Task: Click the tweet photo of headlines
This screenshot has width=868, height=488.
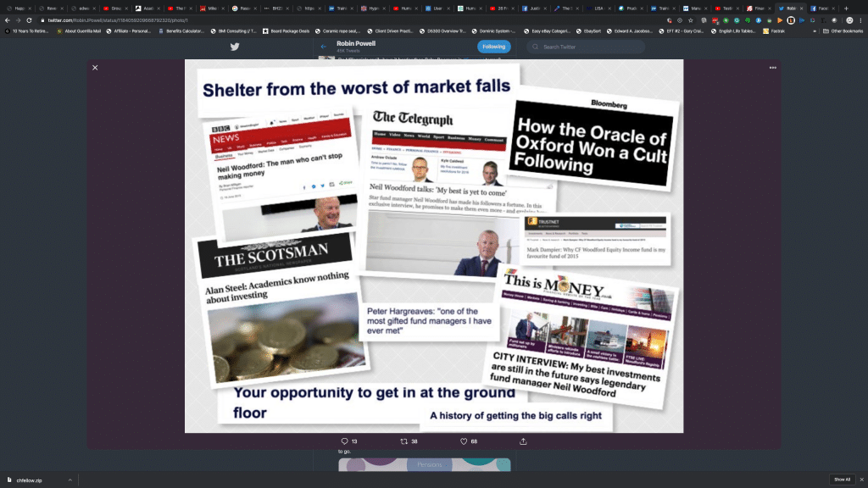Action: [x=434, y=247]
